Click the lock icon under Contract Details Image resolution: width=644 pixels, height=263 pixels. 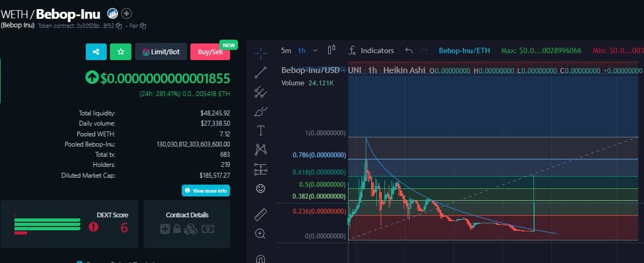tap(177, 229)
